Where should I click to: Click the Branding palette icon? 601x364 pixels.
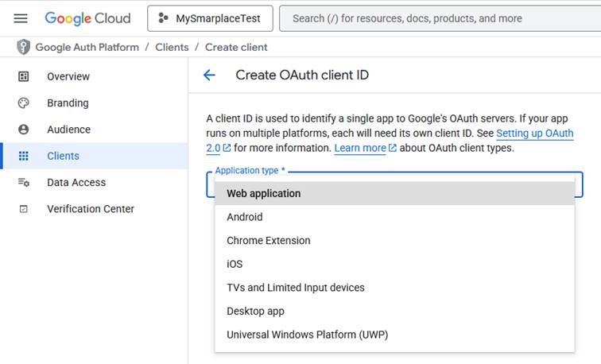tap(24, 103)
